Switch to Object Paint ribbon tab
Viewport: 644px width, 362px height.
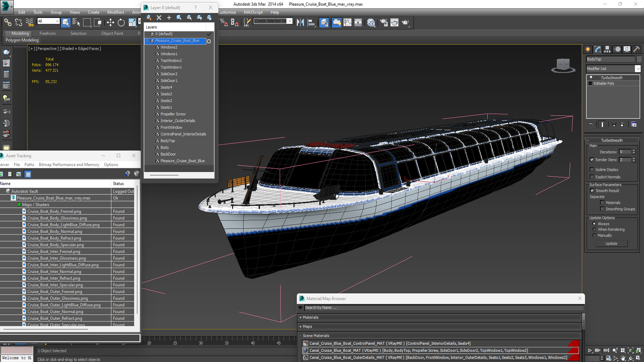coord(112,34)
